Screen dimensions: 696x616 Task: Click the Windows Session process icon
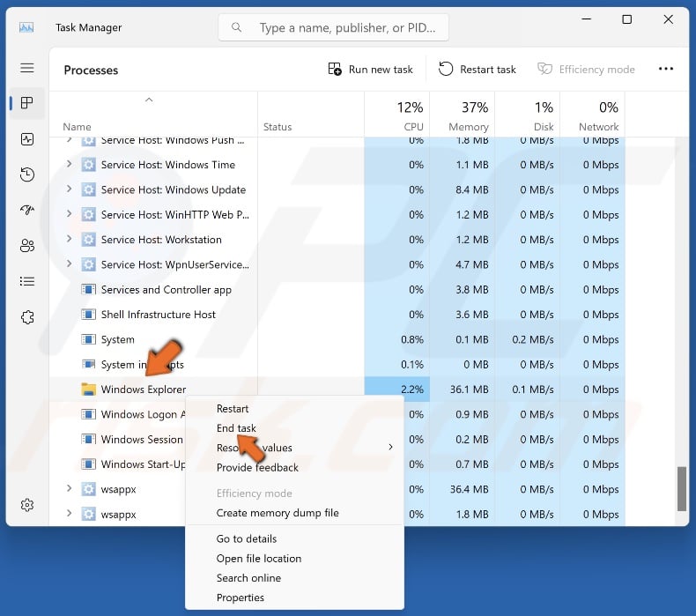coord(88,440)
